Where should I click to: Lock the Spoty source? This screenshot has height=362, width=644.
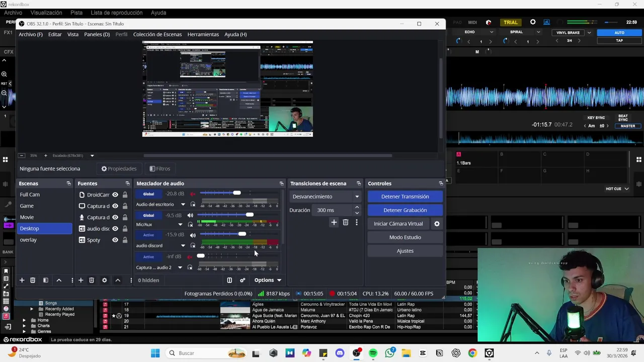(125, 240)
